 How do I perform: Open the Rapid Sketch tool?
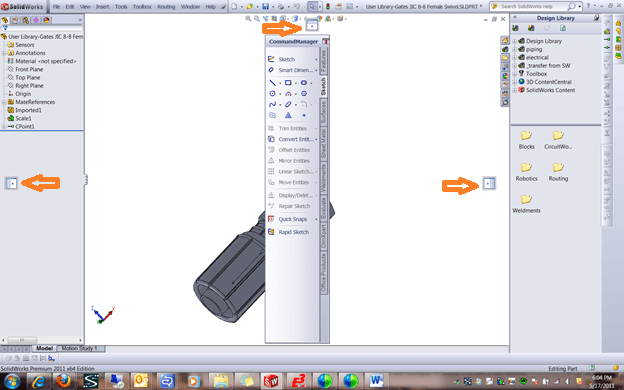coord(289,232)
